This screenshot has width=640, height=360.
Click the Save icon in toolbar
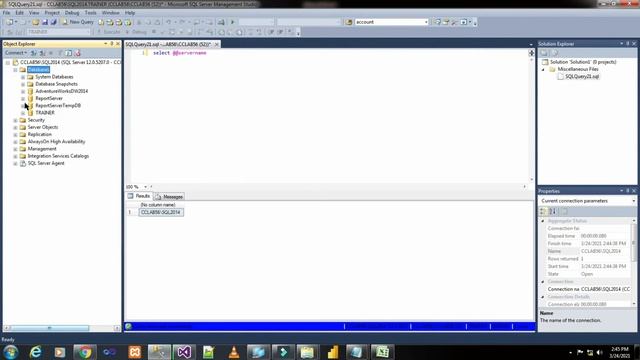[44, 22]
